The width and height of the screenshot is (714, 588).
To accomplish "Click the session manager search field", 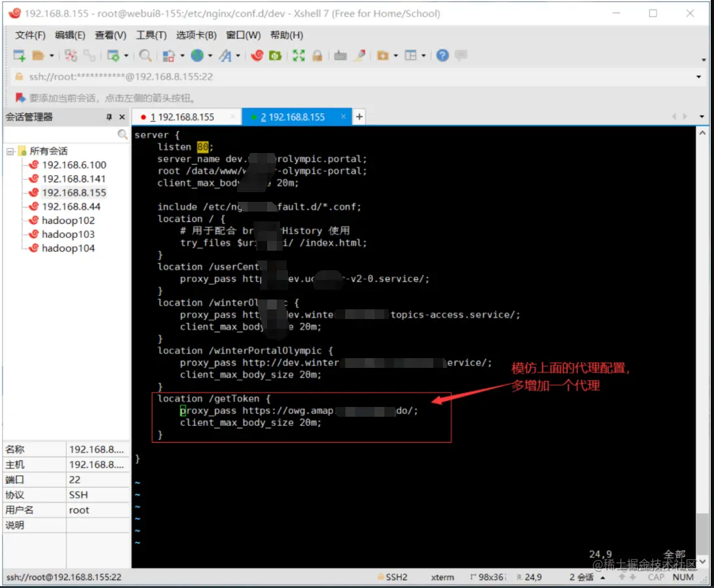I will click(60, 134).
